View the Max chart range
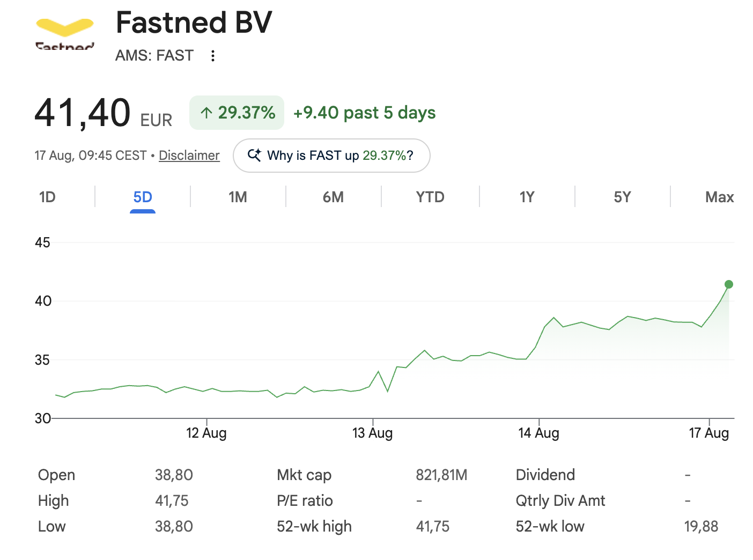The width and height of the screenshot is (753, 560). (x=719, y=197)
